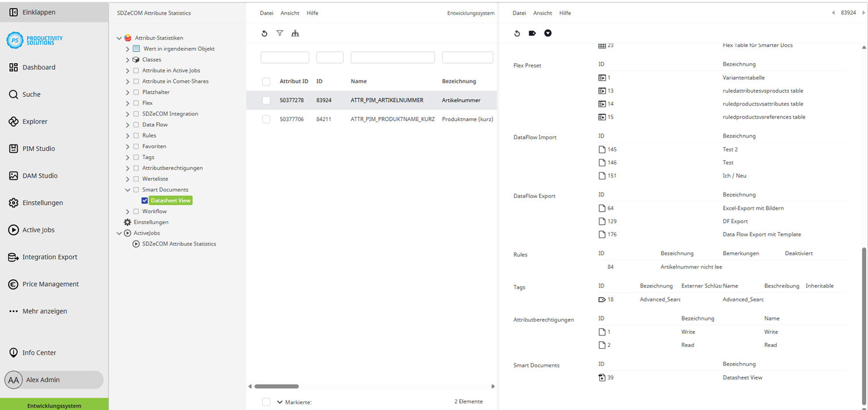Check the row checkbox for ATTR_PIM_ARTIKELNUMMER
Image resolution: width=868 pixels, height=410 pixels.
(x=266, y=100)
